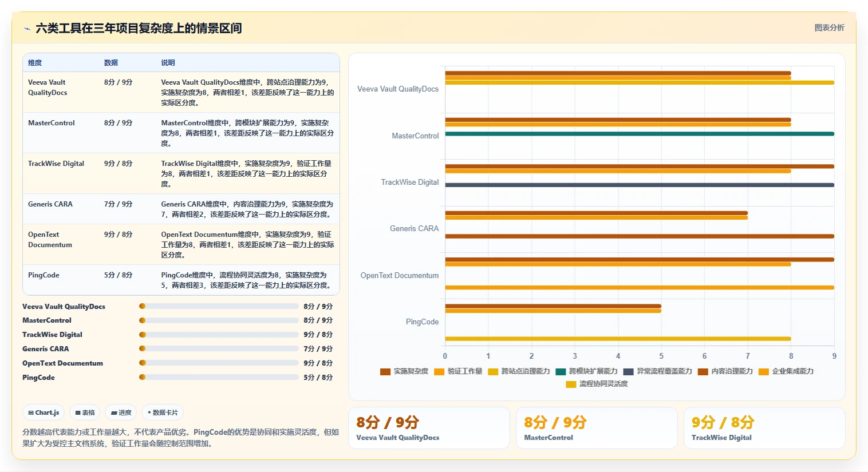Click the 说明 table column header
Viewport: 868px width, 472px height.
pyautogui.click(x=168, y=63)
